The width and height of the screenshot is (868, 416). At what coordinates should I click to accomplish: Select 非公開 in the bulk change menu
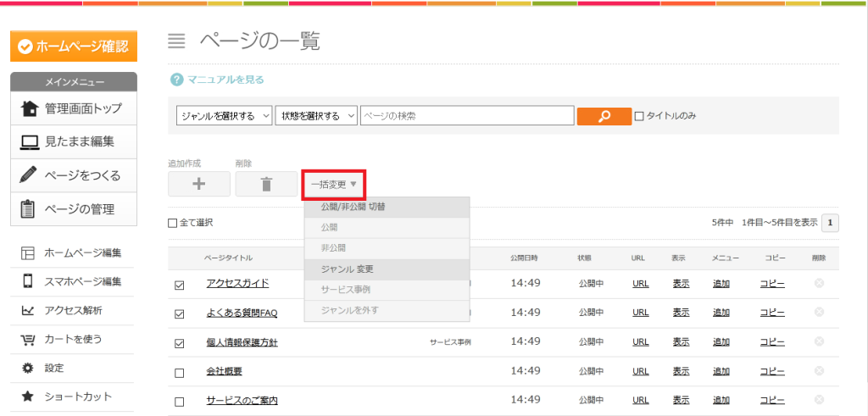coord(333,248)
